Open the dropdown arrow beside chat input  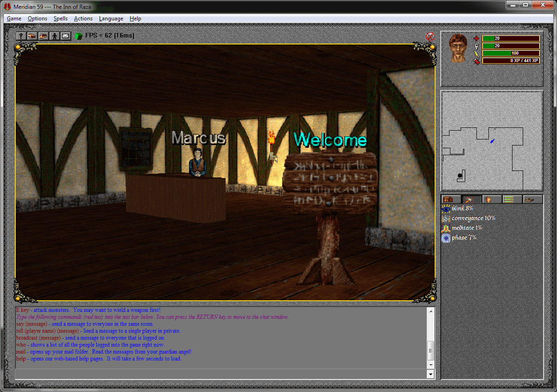click(431, 374)
